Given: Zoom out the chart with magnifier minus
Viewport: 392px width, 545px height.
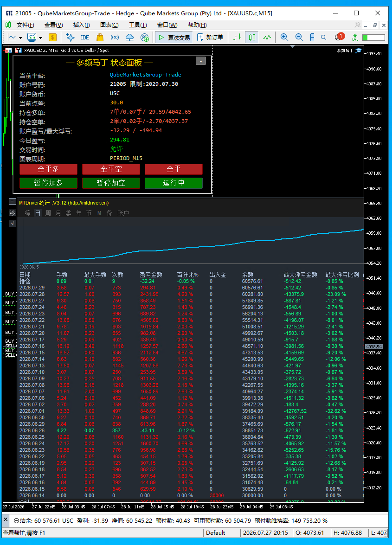Looking at the screenshot, I should [x=299, y=38].
